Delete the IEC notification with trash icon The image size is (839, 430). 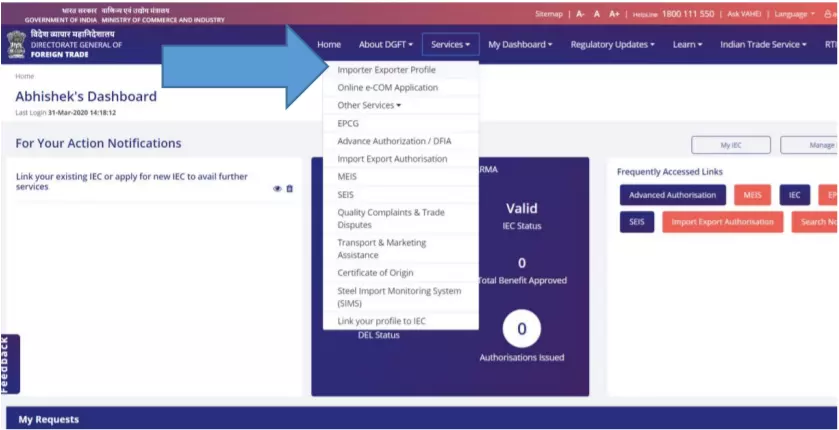289,189
